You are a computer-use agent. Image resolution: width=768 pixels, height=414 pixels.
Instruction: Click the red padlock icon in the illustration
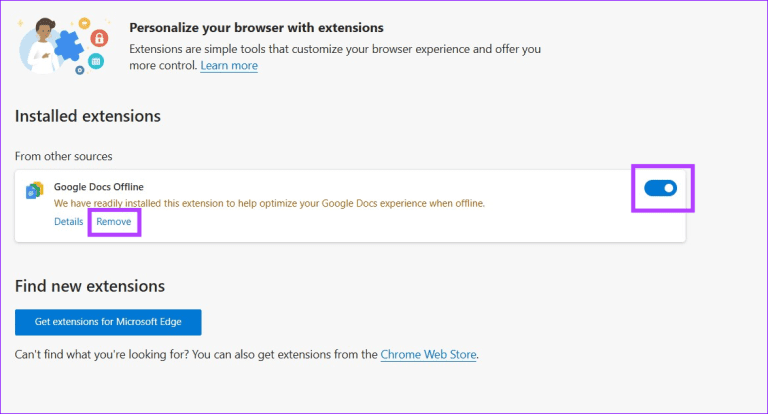tap(99, 38)
